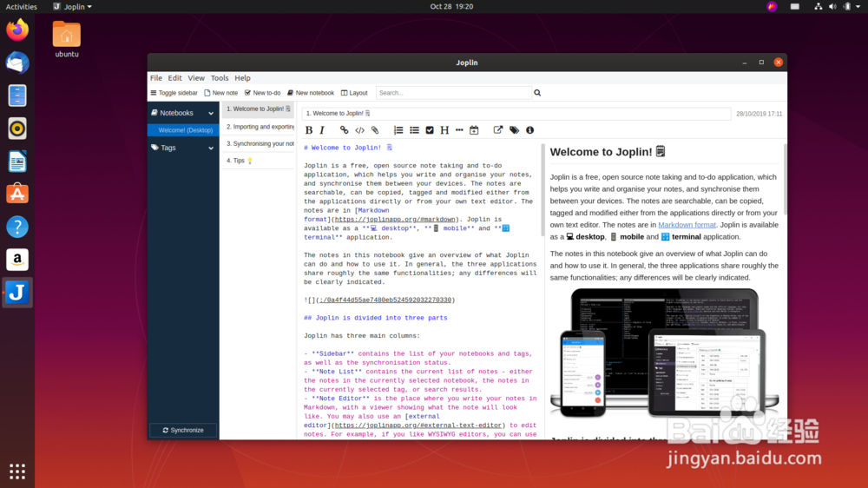Insert a checkbox list item

tap(430, 130)
